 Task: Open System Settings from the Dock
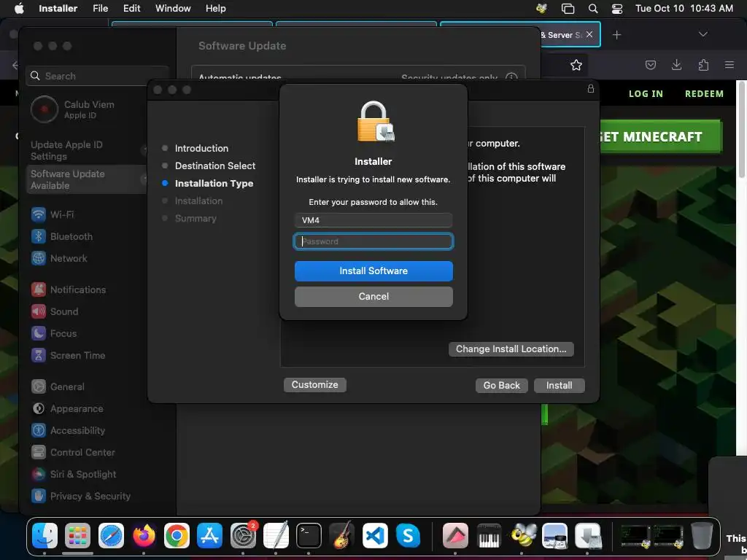click(x=243, y=535)
